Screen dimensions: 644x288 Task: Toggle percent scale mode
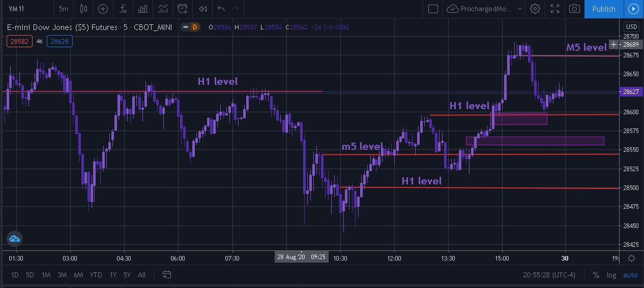point(596,275)
